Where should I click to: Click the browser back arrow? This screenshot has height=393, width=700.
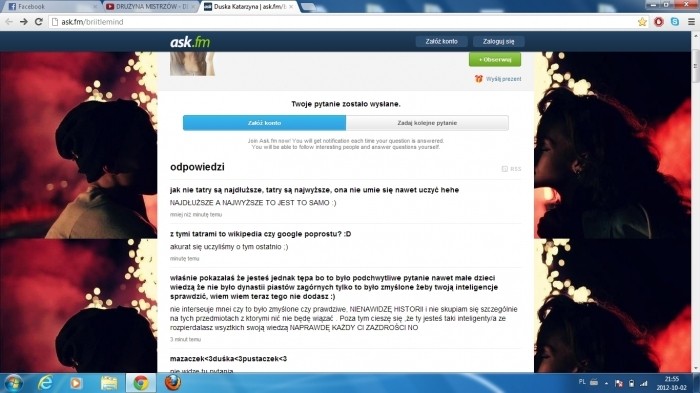[x=9, y=21]
